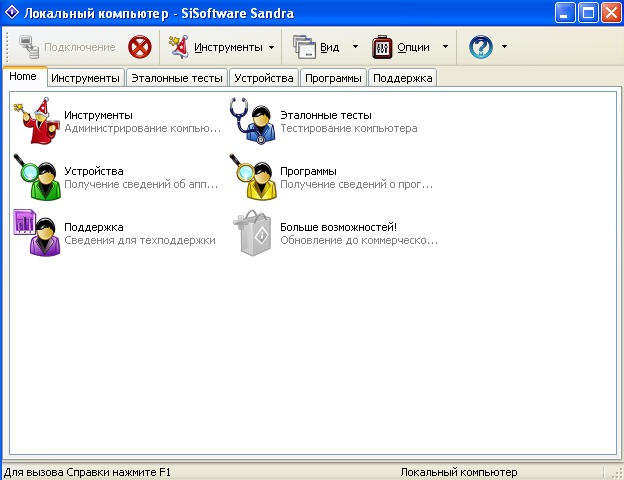The image size is (624, 480).
Task: Open the Устройства green magnifier icon
Action: (x=37, y=177)
